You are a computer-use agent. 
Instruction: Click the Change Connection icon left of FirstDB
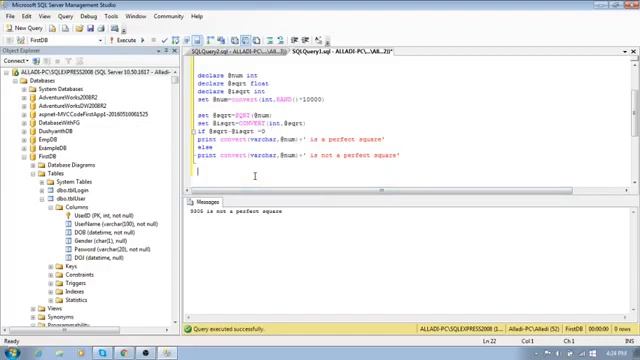[21, 40]
